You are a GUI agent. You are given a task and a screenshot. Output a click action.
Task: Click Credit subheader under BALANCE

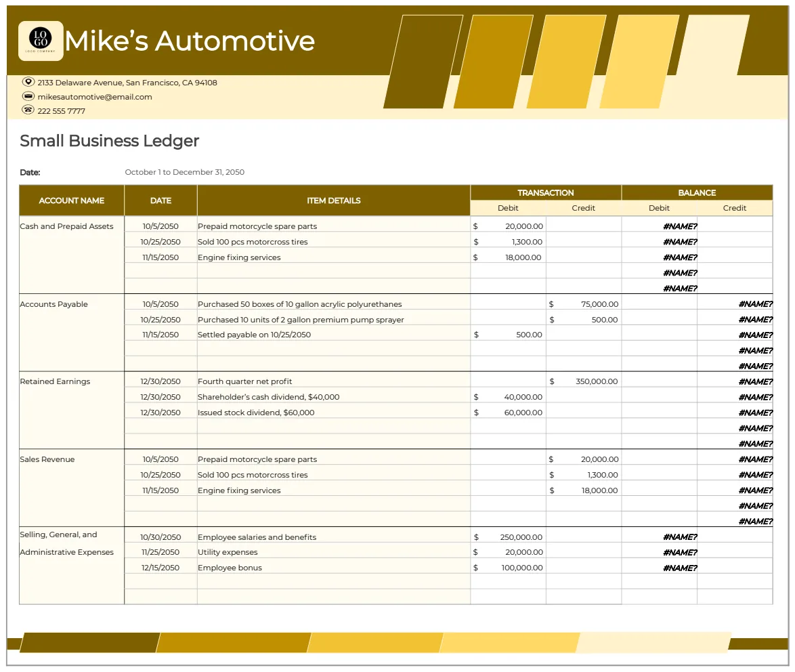(x=735, y=208)
